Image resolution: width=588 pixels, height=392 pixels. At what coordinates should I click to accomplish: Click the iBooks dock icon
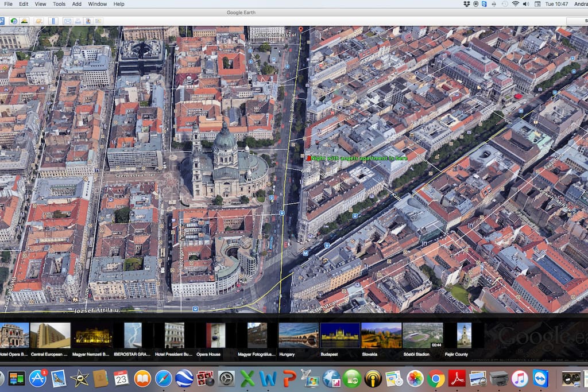[x=142, y=378]
